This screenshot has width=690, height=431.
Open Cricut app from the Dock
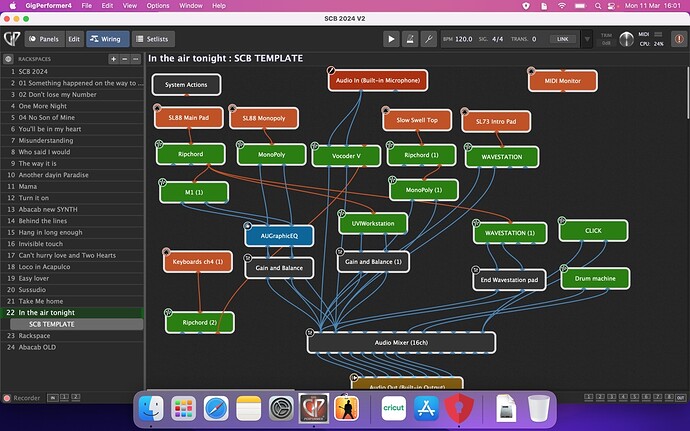pyautogui.click(x=393, y=408)
